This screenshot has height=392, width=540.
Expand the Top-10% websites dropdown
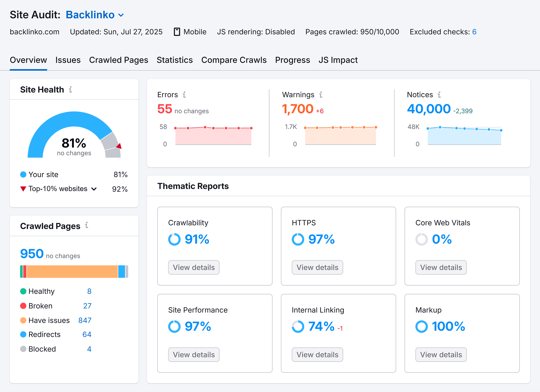[x=94, y=189]
